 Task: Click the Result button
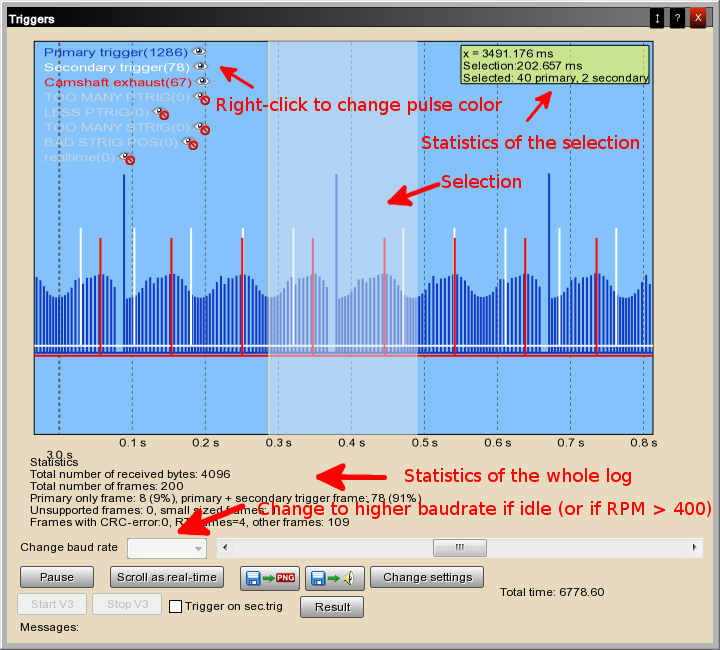coord(332,606)
